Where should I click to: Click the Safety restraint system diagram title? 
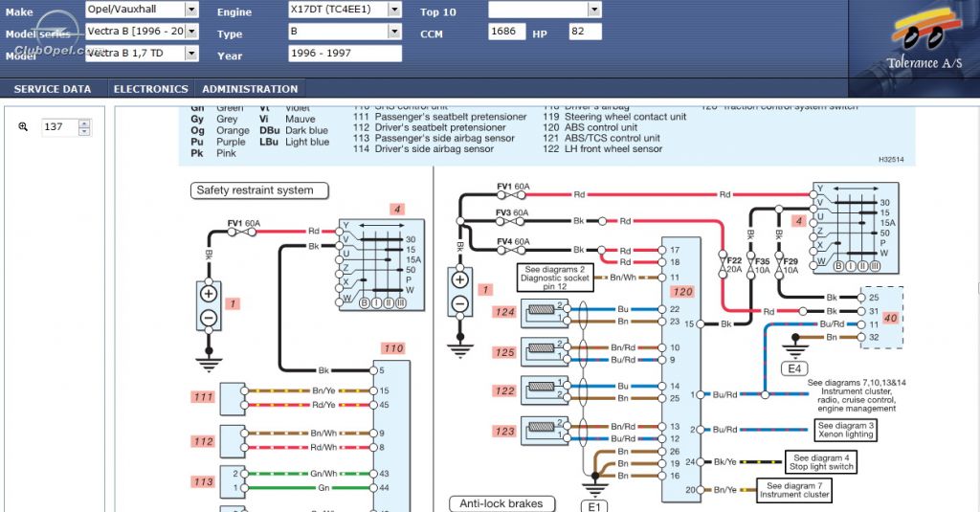259,190
